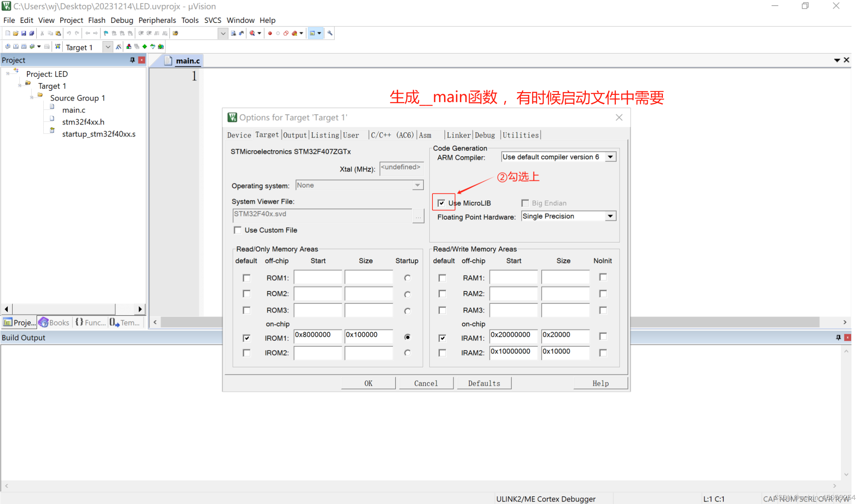Check the NoInit box for RAM1
The height and width of the screenshot is (504, 861).
pos(603,277)
